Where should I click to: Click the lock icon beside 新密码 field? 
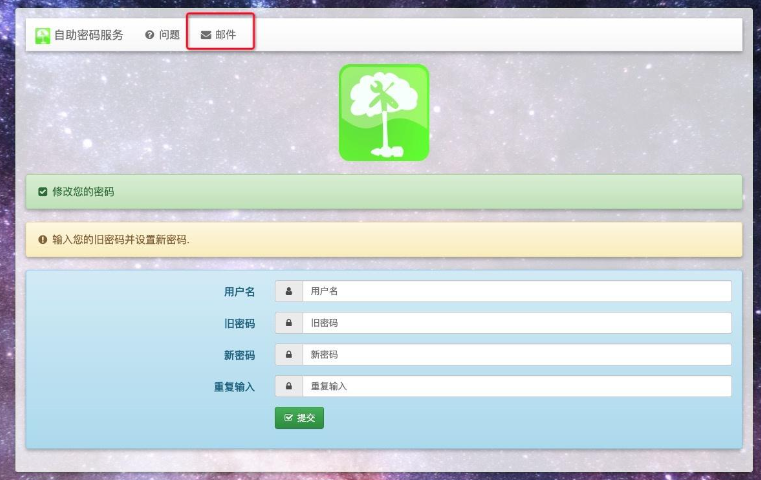pos(289,355)
